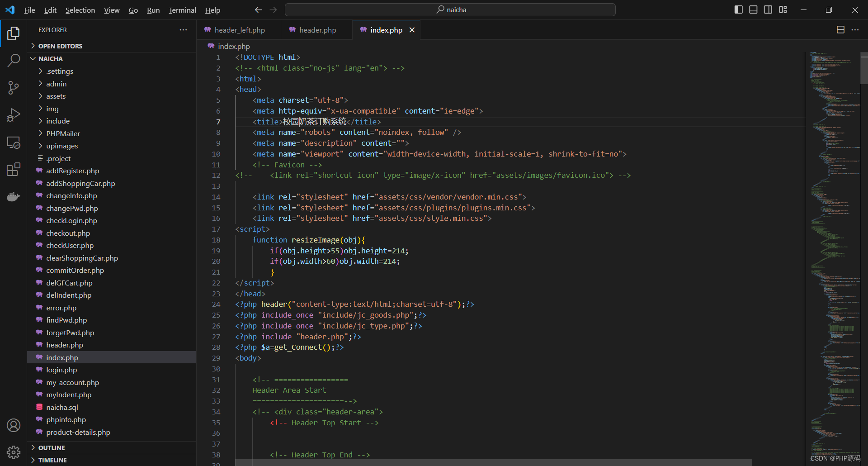Go forward with the navigation arrow
Image resolution: width=868 pixels, height=466 pixels.
[x=273, y=10]
